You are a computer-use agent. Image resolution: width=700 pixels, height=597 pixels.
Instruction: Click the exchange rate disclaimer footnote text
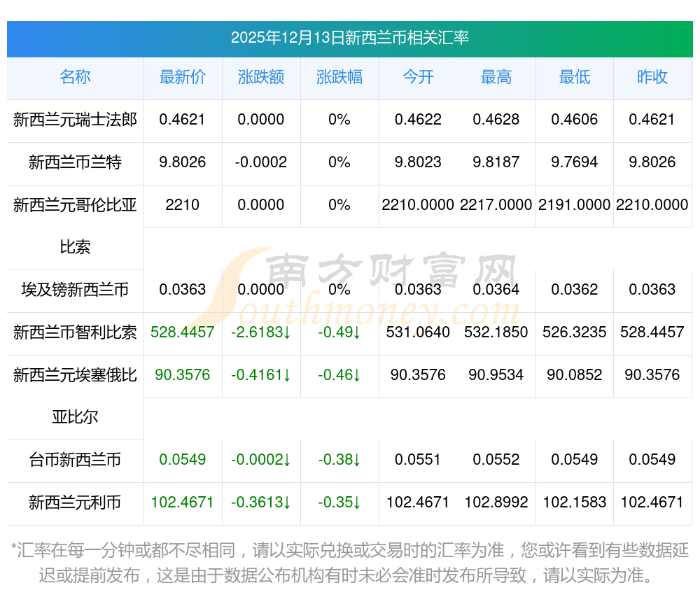click(x=349, y=563)
